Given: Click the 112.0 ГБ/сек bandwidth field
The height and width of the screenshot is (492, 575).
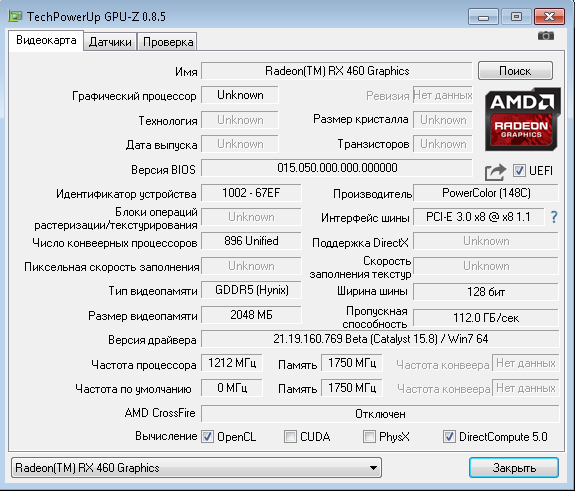Looking at the screenshot, I should (486, 317).
